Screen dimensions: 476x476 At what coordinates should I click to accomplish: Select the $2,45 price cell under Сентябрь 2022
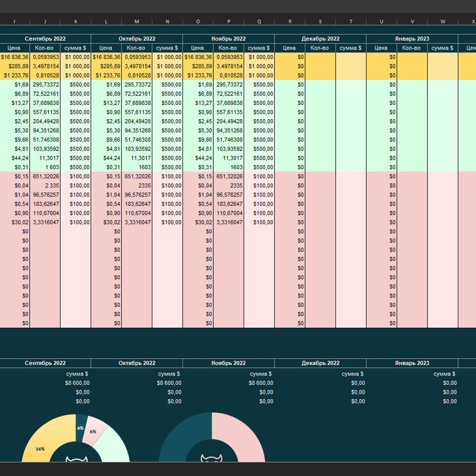pos(15,121)
